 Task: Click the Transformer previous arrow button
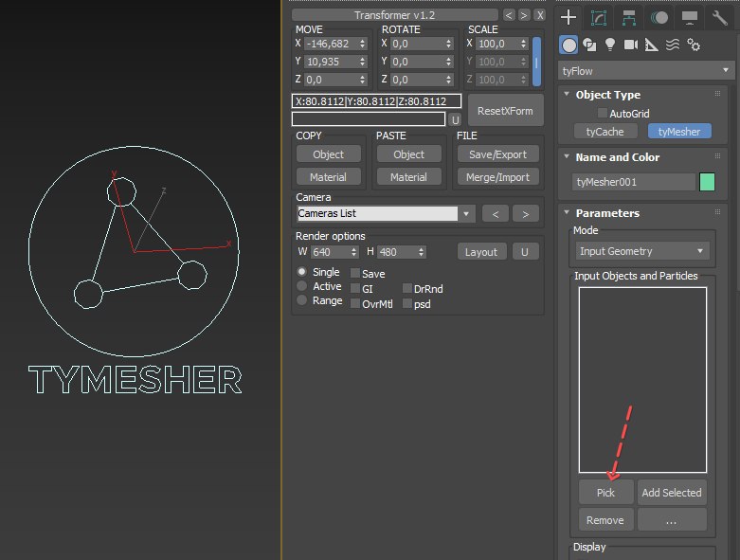click(x=509, y=15)
